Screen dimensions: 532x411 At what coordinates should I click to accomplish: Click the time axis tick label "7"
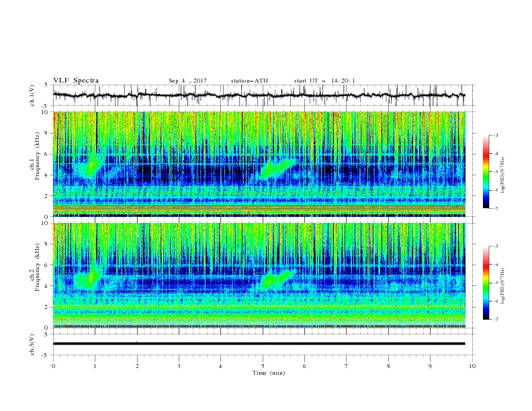click(x=347, y=366)
